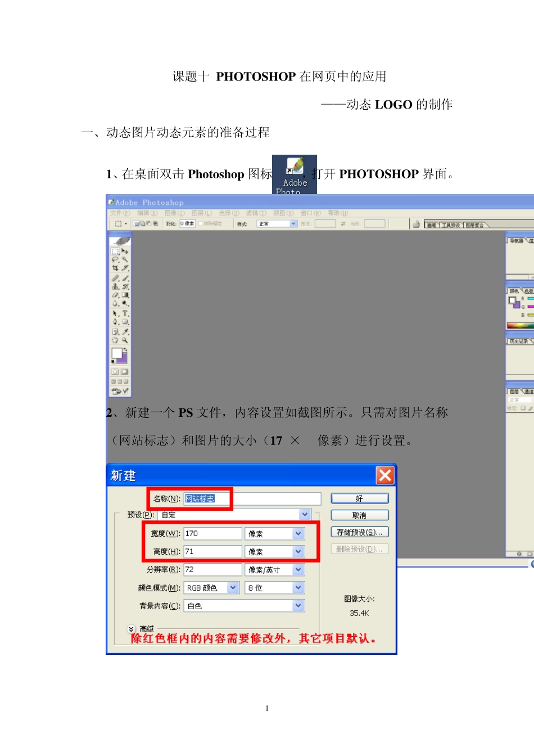Select the Type tool
This screenshot has height=756, width=534.
tap(125, 313)
